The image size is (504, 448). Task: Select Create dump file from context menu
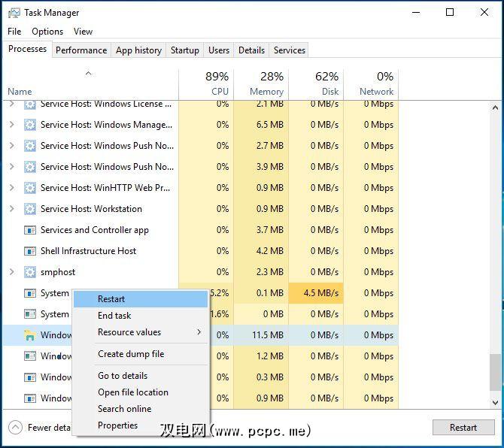pyautogui.click(x=141, y=354)
